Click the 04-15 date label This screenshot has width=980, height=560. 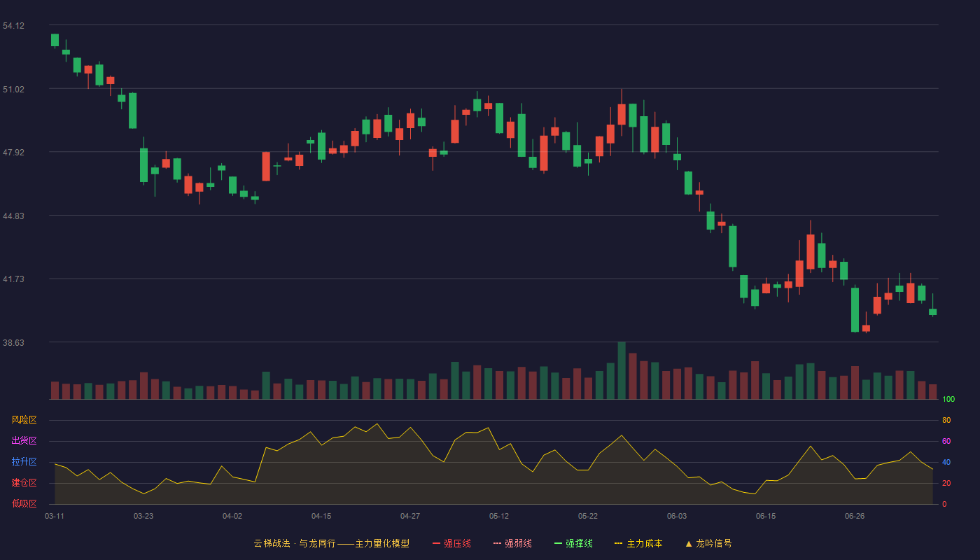tap(321, 516)
